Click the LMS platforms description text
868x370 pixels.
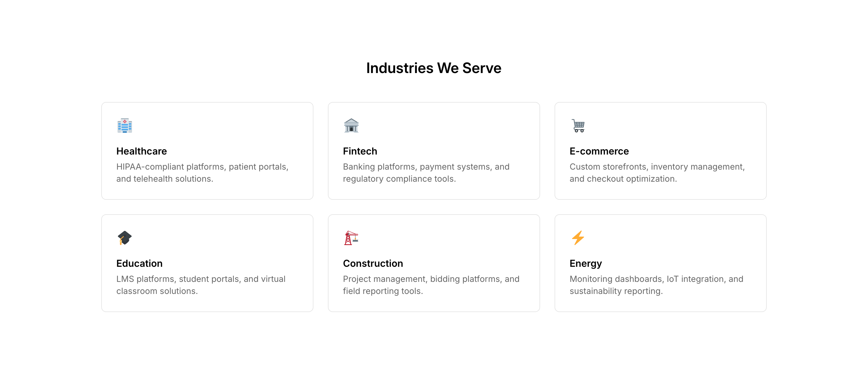pyautogui.click(x=201, y=285)
